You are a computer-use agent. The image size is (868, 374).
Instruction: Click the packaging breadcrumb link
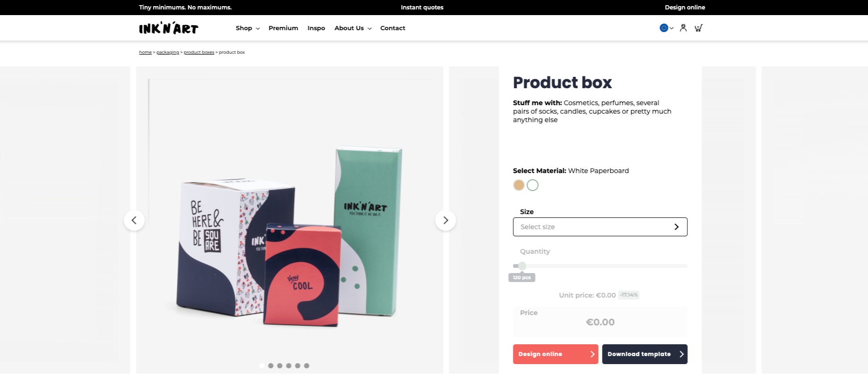coord(167,52)
